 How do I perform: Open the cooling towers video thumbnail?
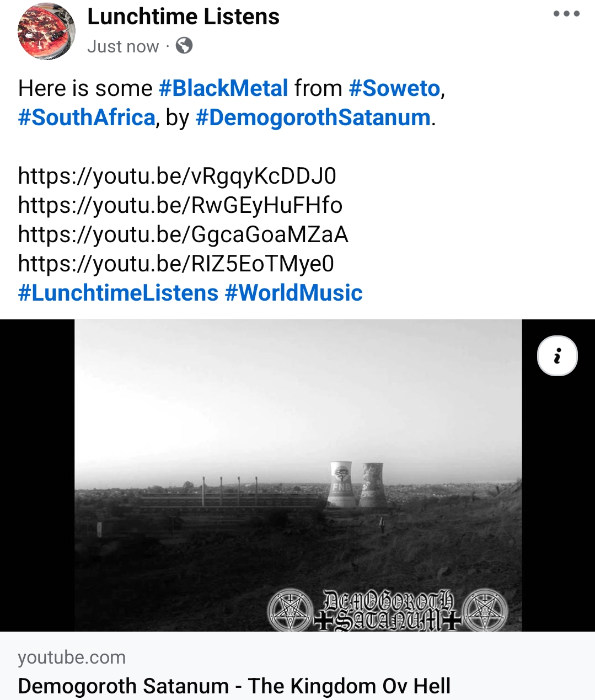(x=298, y=475)
